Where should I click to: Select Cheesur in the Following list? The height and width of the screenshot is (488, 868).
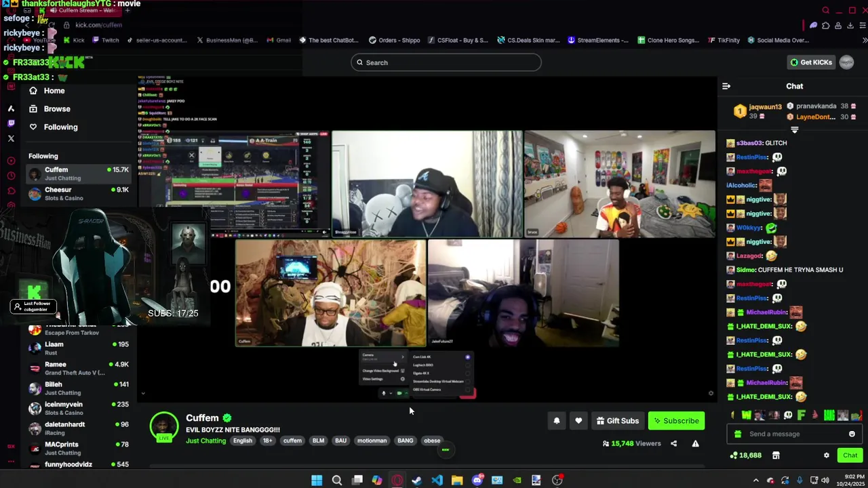tap(79, 193)
